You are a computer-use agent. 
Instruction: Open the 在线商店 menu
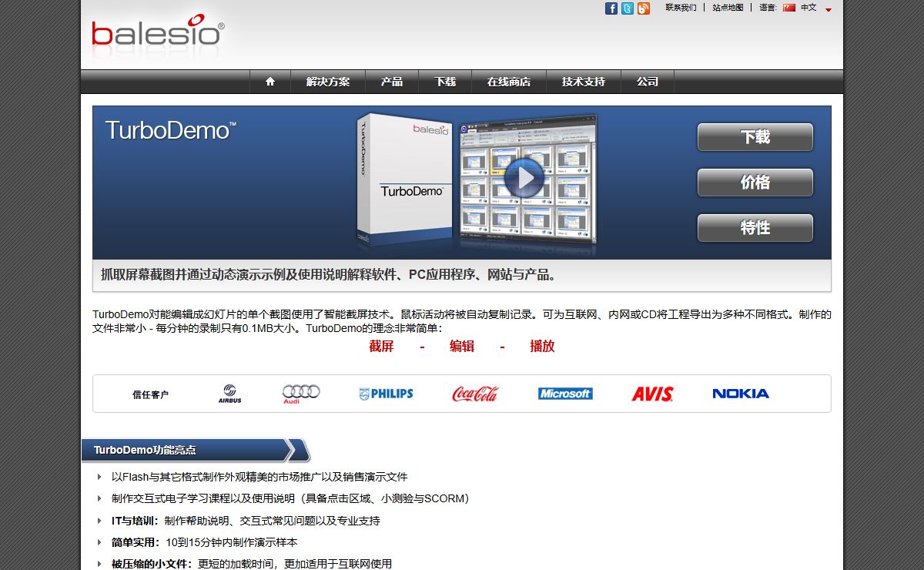click(509, 82)
